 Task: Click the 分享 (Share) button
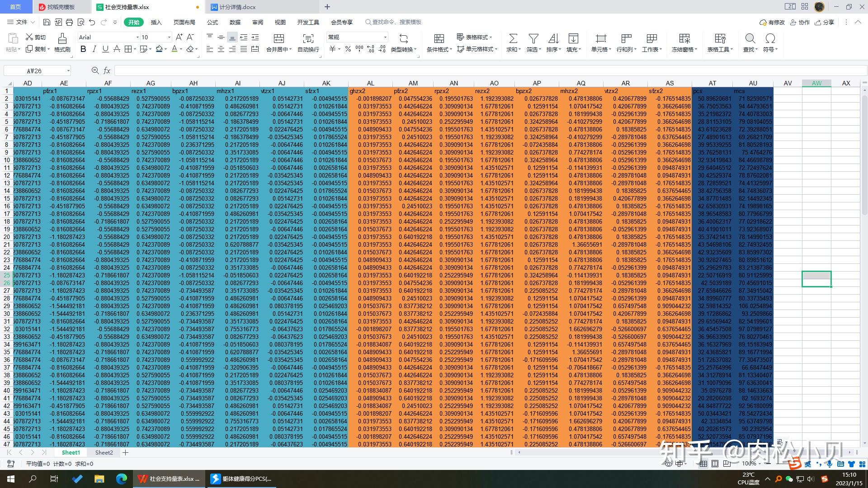824,22
